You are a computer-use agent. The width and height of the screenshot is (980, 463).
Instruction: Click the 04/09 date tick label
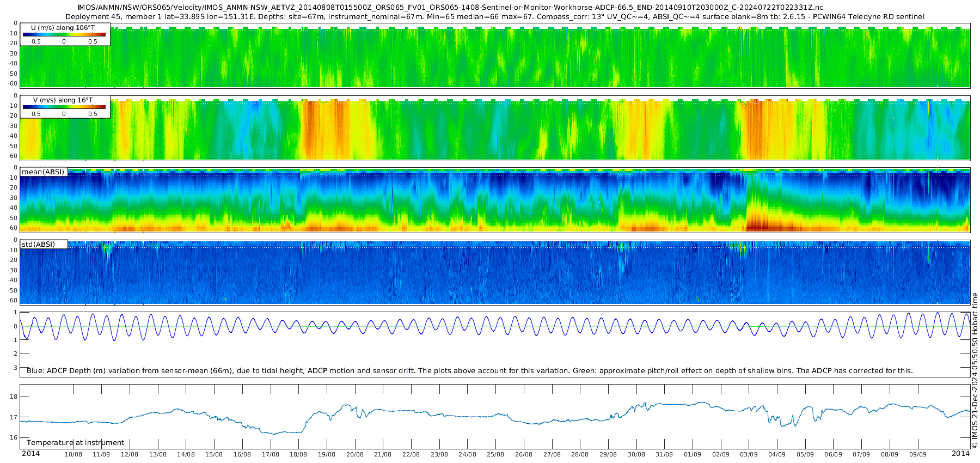click(777, 454)
